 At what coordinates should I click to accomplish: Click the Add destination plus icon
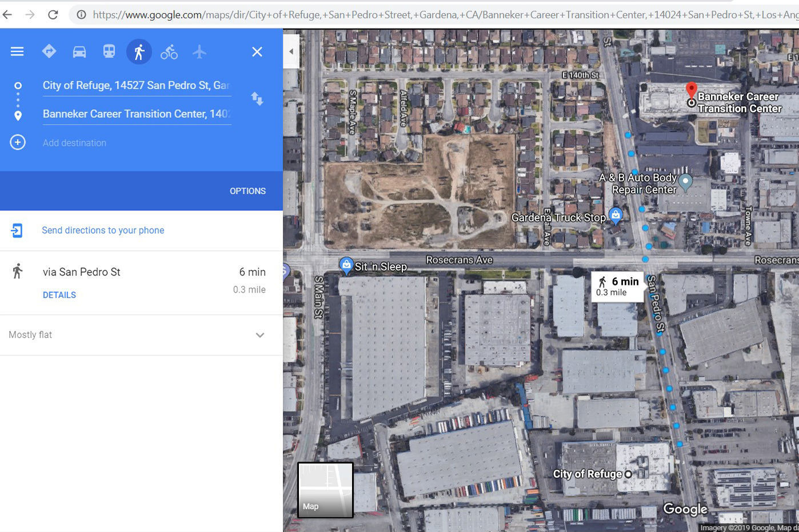tap(18, 142)
